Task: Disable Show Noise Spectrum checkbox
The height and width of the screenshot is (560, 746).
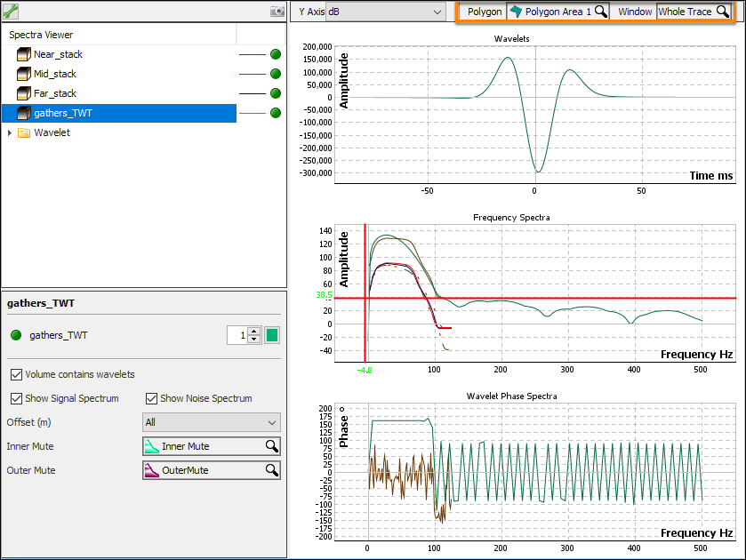Action: tap(151, 398)
